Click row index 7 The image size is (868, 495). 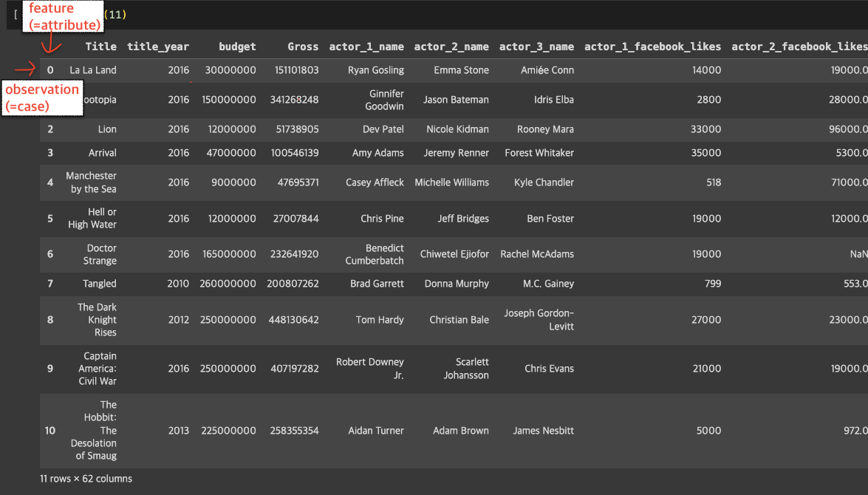[50, 284]
